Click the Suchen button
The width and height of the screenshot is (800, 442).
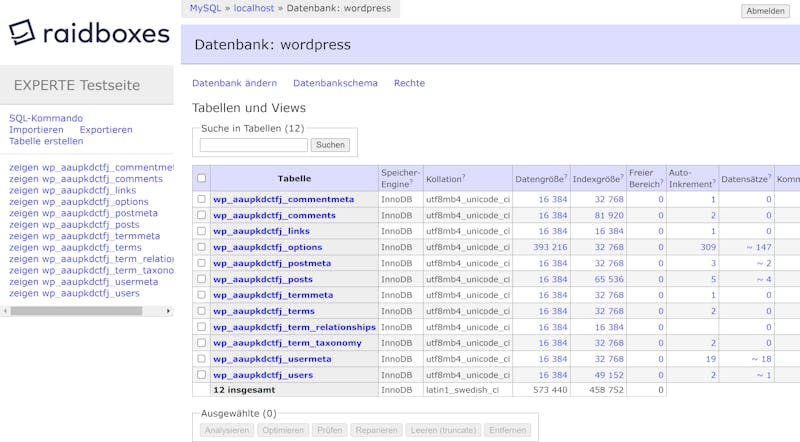coord(330,145)
